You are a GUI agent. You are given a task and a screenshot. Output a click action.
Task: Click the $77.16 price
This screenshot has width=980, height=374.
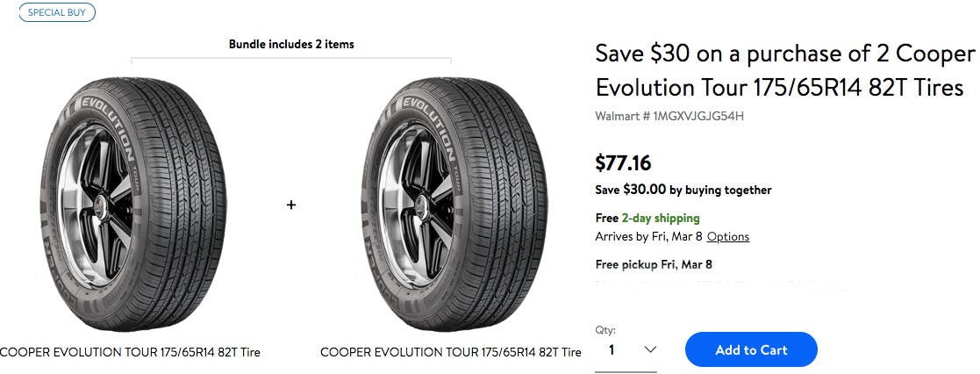(x=623, y=162)
